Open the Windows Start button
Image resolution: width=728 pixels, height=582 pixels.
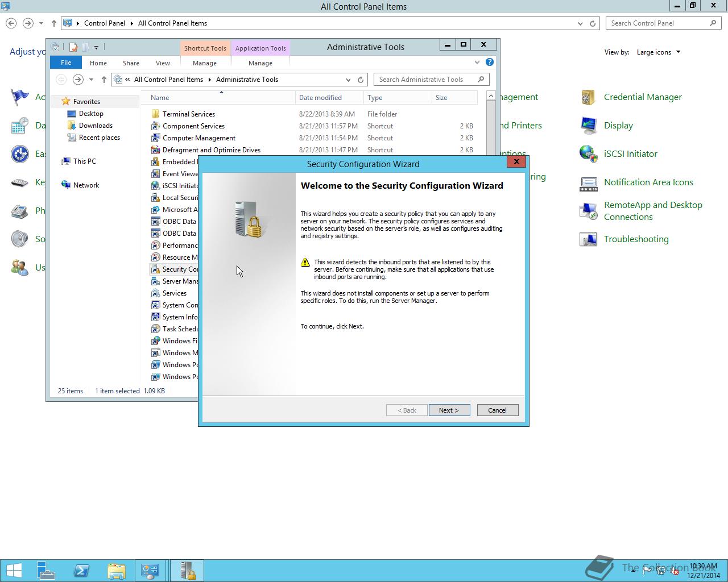(14, 571)
